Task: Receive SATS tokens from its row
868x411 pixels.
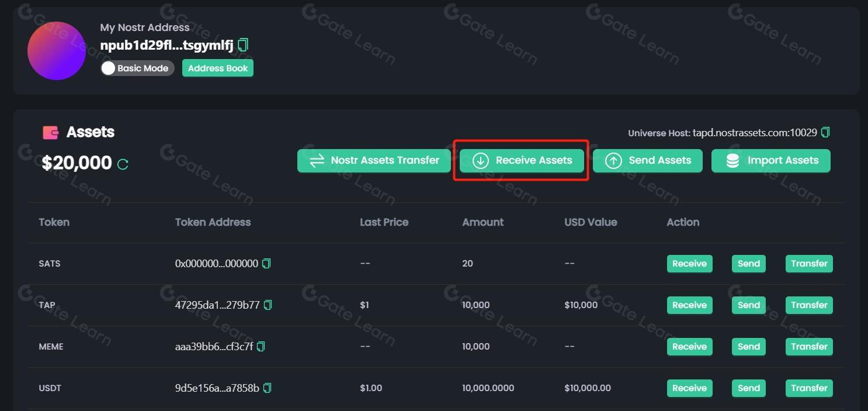Action: tap(689, 264)
